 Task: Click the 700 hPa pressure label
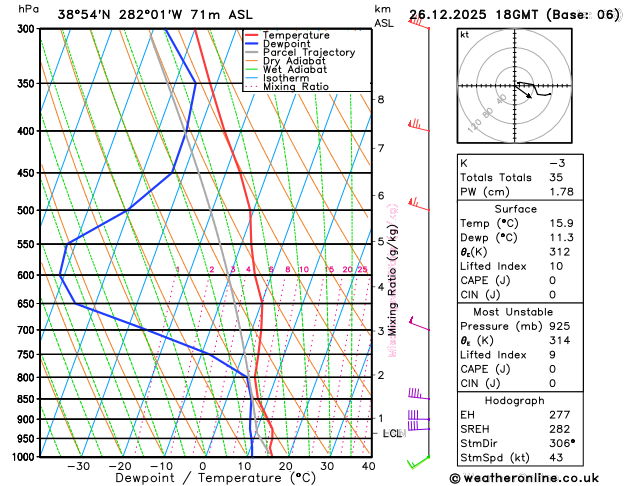click(x=28, y=330)
